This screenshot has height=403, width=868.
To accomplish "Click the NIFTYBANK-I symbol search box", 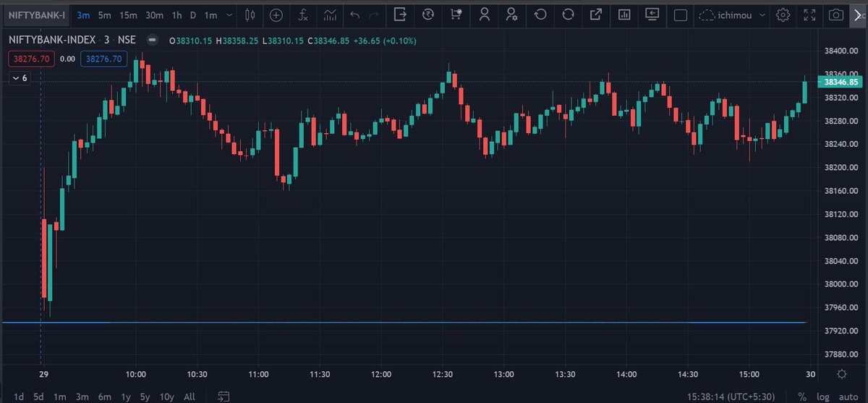I will [x=36, y=14].
